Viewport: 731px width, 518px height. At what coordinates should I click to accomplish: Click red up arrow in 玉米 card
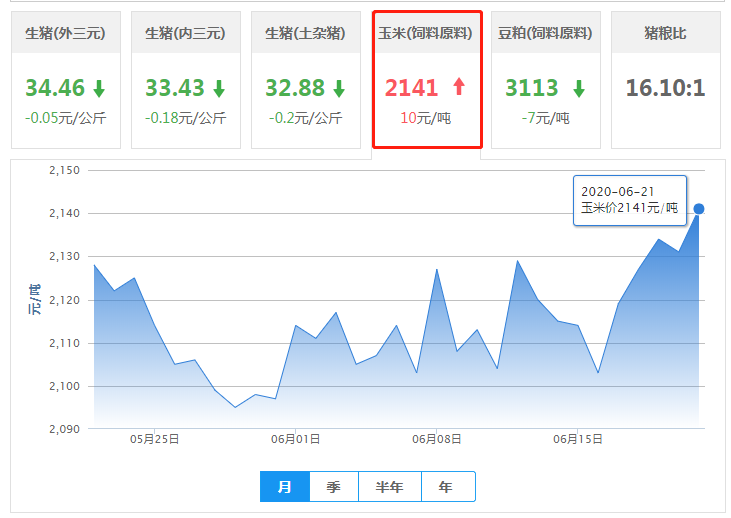pyautogui.click(x=459, y=87)
